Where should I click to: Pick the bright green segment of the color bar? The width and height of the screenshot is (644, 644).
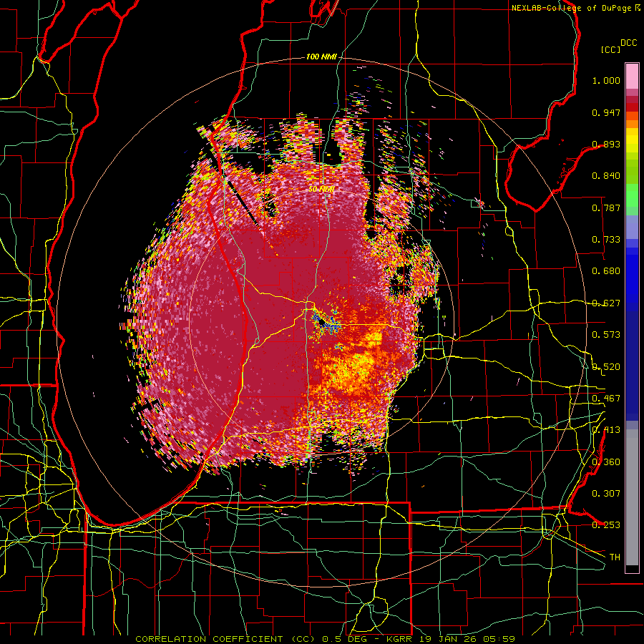point(632,195)
